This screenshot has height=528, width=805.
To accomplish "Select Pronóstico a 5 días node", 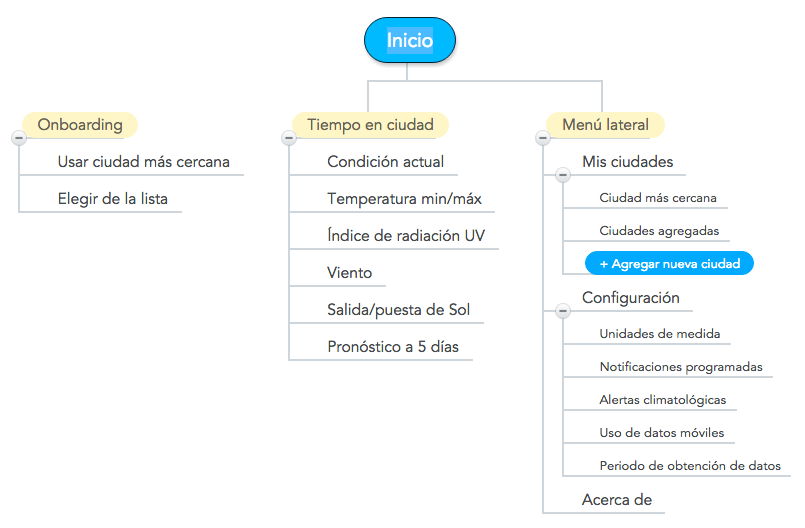I will [393, 347].
